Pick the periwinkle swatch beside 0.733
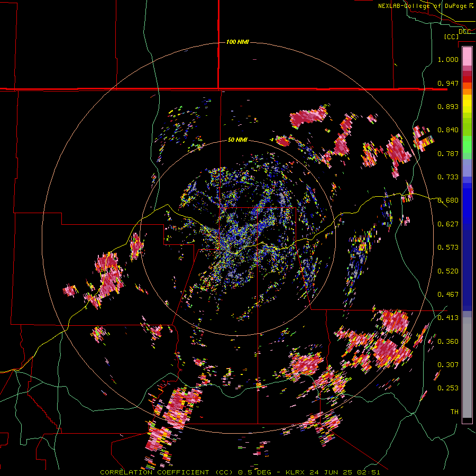Screen dimensions: 476x476 467,171
